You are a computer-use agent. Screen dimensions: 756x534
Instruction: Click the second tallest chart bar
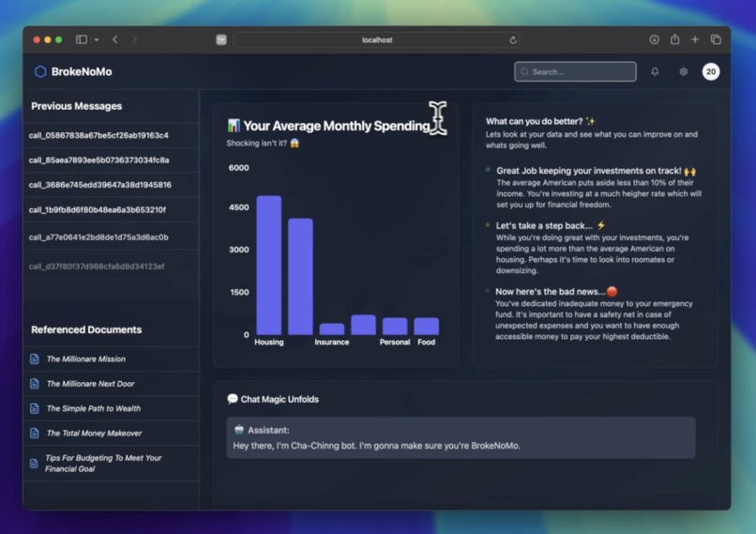click(x=300, y=277)
